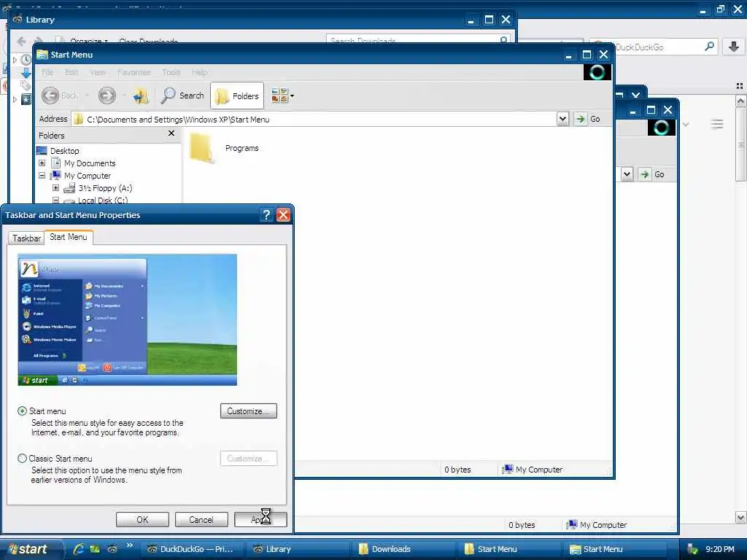The image size is (747, 560).
Task: Open the Favorites menu
Action: [134, 72]
